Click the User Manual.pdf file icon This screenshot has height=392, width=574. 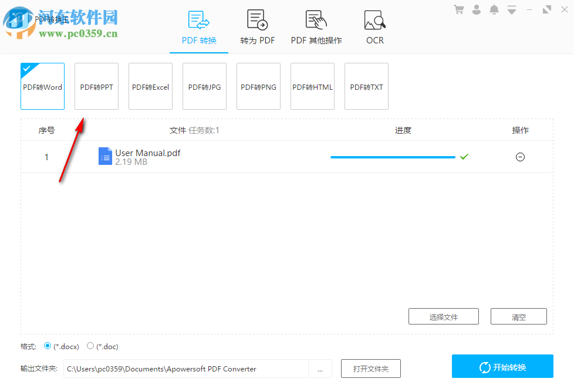coord(105,156)
